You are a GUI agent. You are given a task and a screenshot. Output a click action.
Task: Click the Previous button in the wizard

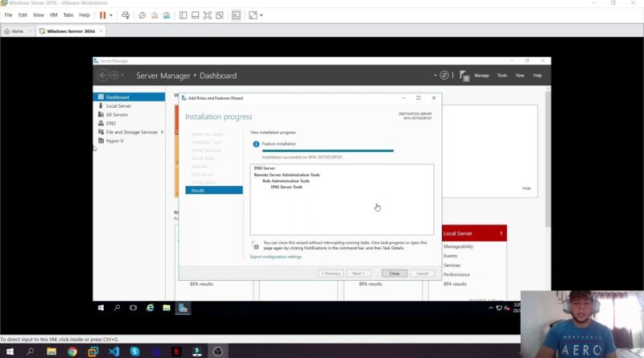coord(331,274)
